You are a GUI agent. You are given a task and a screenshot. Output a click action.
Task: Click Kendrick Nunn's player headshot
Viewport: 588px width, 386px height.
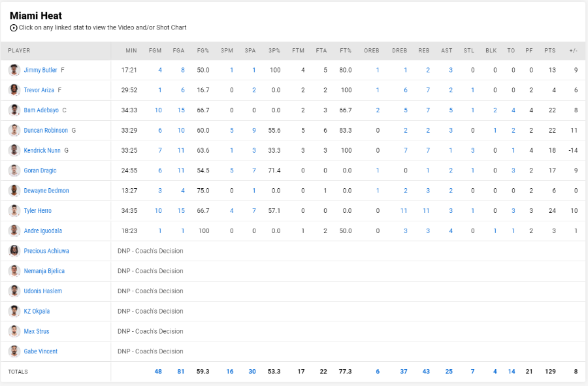tap(14, 150)
